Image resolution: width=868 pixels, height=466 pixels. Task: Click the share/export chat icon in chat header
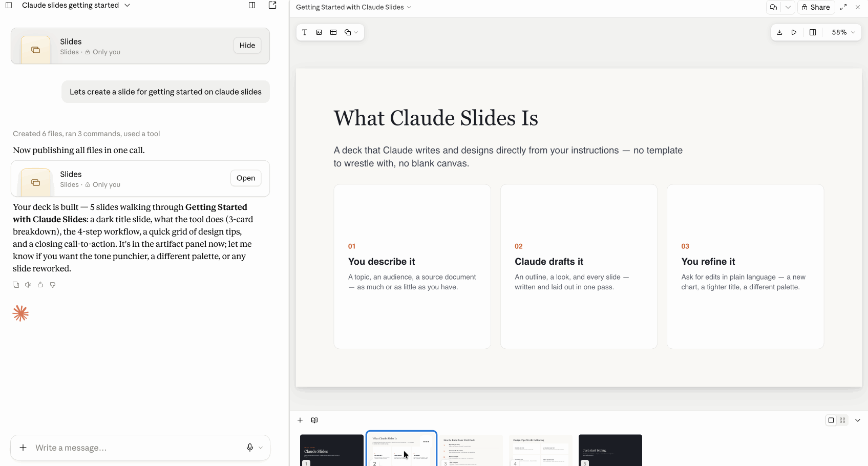pyautogui.click(x=272, y=5)
